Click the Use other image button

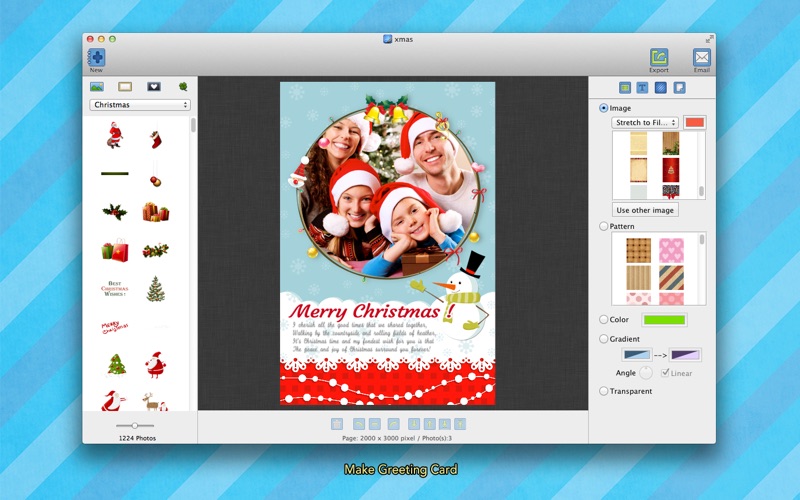pos(645,210)
